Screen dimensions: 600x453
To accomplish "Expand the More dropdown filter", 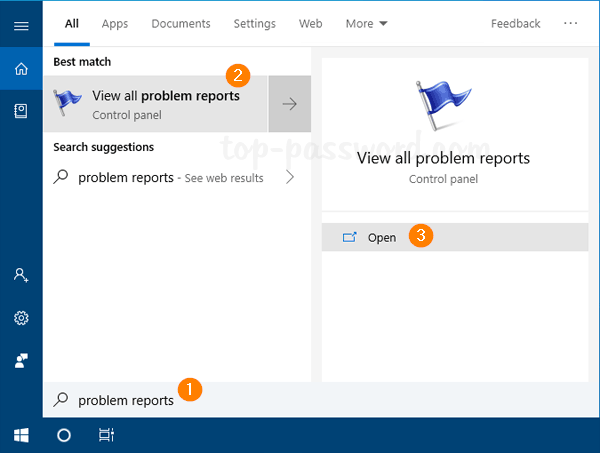I will point(367,23).
